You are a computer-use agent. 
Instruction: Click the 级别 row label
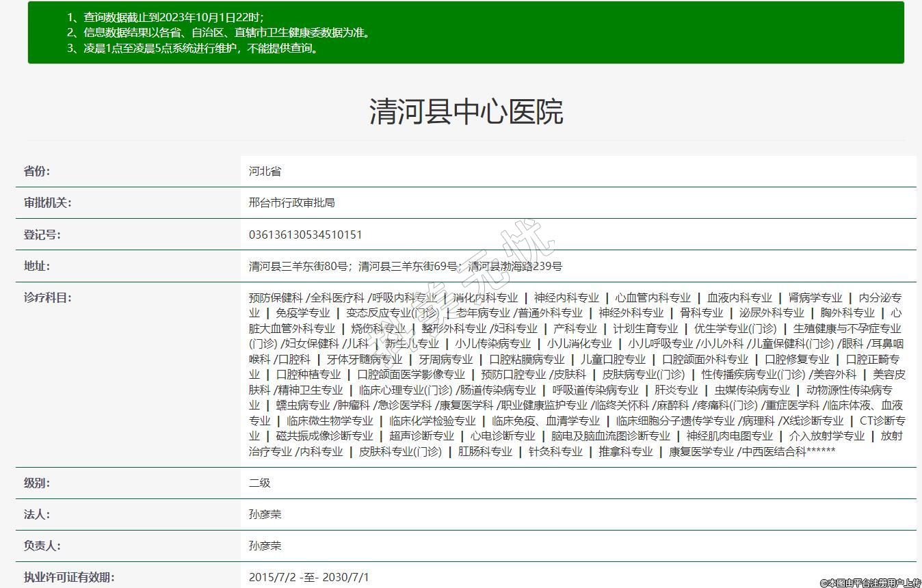click(37, 483)
